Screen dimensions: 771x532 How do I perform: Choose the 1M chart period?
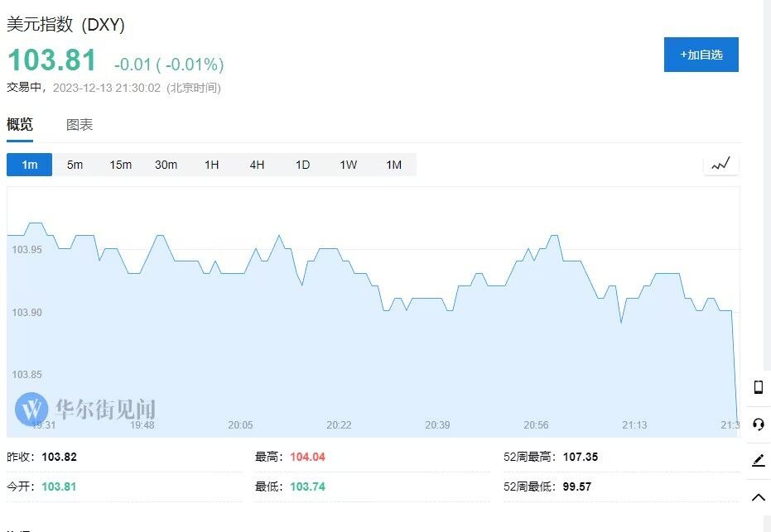coord(394,165)
